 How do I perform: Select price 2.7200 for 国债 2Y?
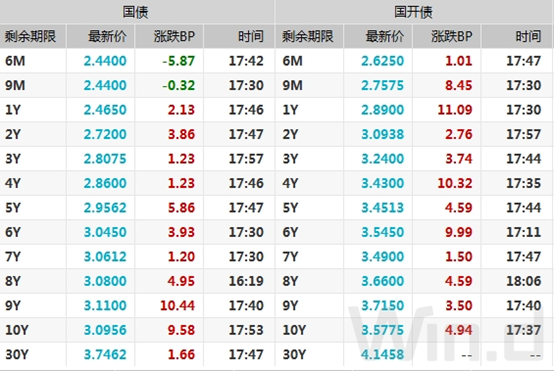pos(105,134)
